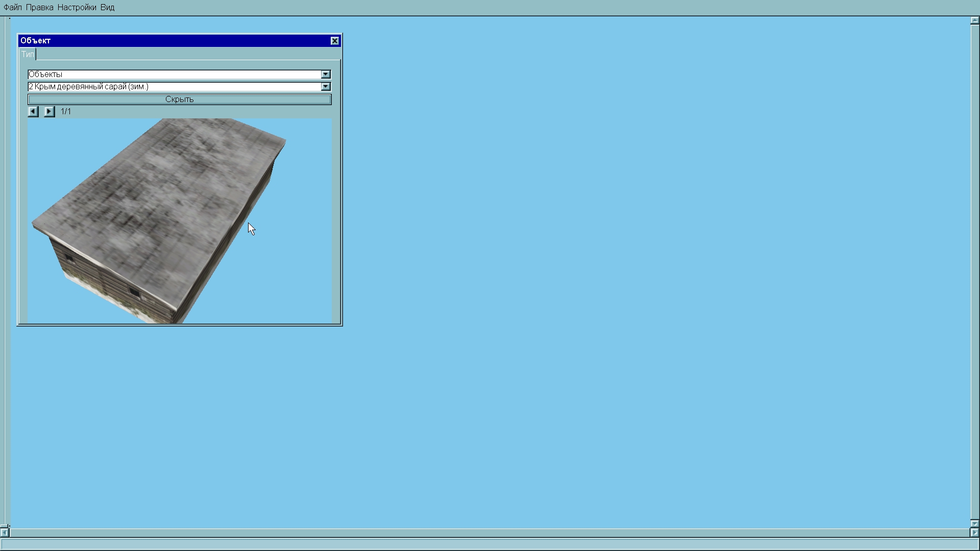The width and height of the screenshot is (980, 551).
Task: Click the horizontal scrollbar left arrow
Action: click(x=5, y=533)
